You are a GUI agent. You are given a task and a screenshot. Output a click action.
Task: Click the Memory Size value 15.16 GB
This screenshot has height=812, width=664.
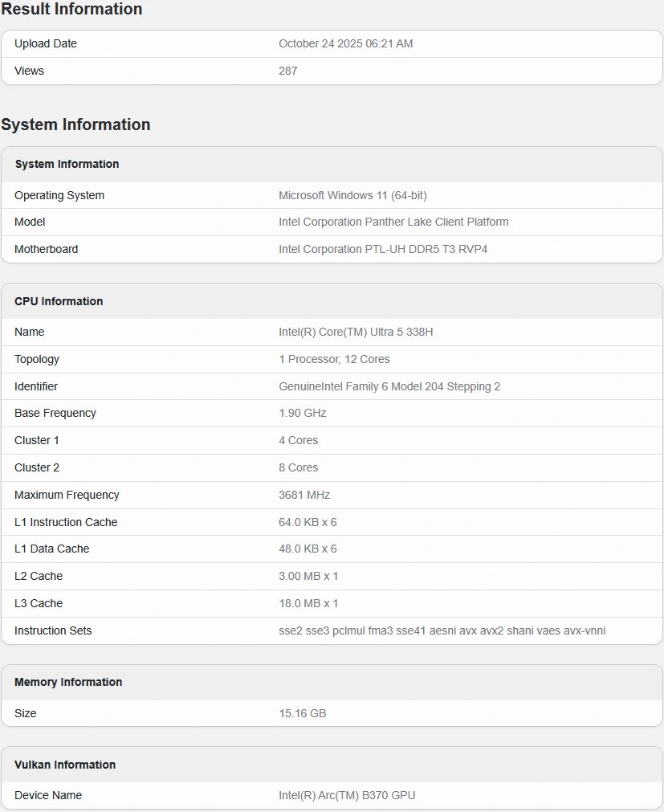point(302,713)
